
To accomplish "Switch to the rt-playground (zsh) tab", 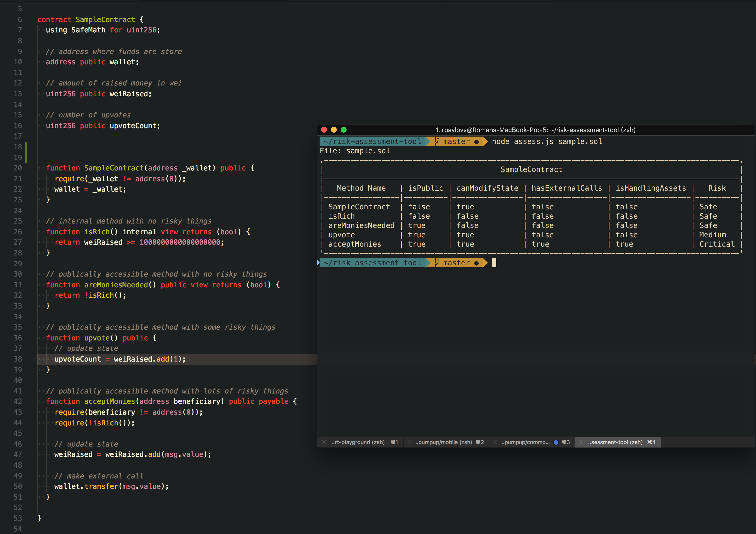I will coord(360,442).
